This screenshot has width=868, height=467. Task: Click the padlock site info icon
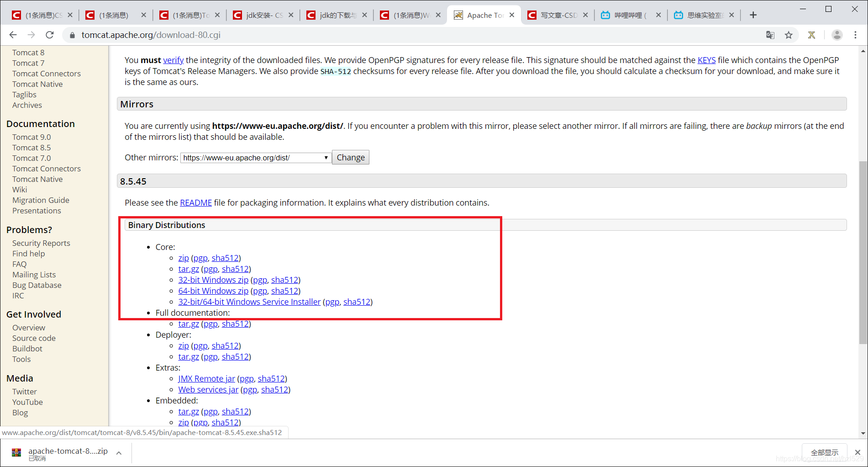[x=72, y=35]
